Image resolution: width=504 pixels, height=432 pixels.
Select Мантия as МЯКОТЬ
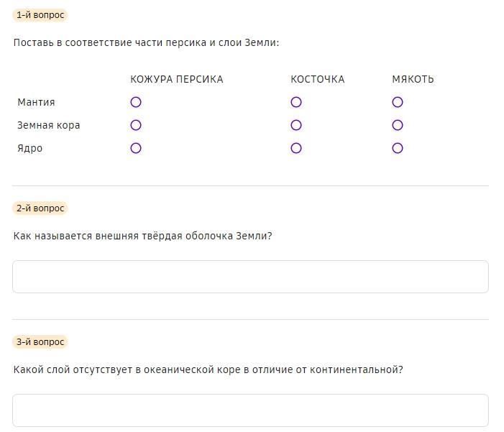coord(398,102)
